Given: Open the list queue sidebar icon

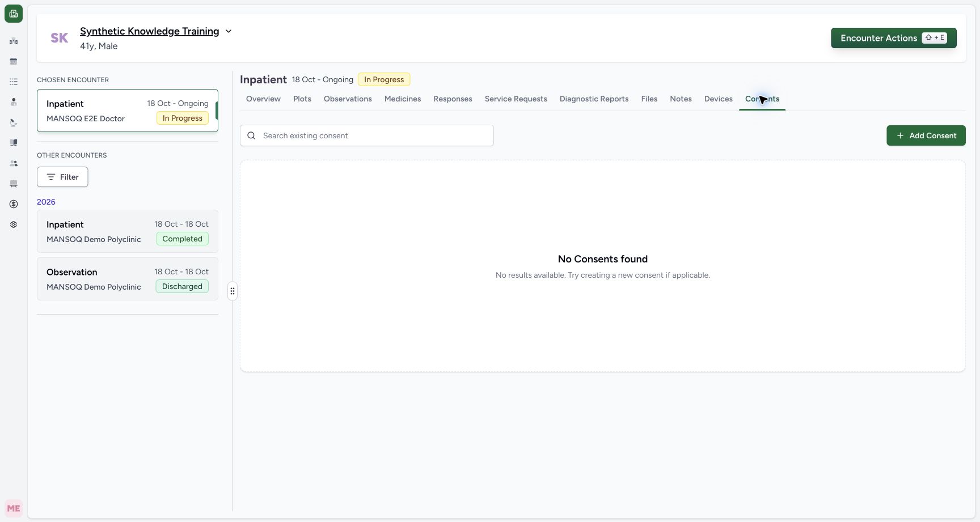Looking at the screenshot, I should [x=14, y=82].
